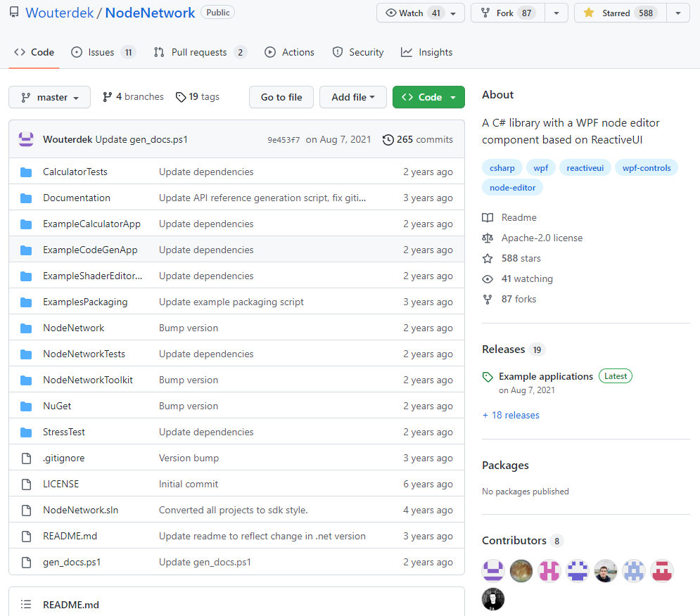Click the NuGet folder icon
Image resolution: width=700 pixels, height=616 pixels.
click(26, 406)
